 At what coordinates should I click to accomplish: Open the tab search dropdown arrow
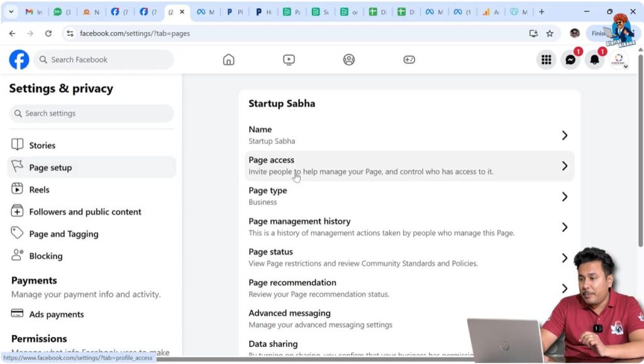11,12
